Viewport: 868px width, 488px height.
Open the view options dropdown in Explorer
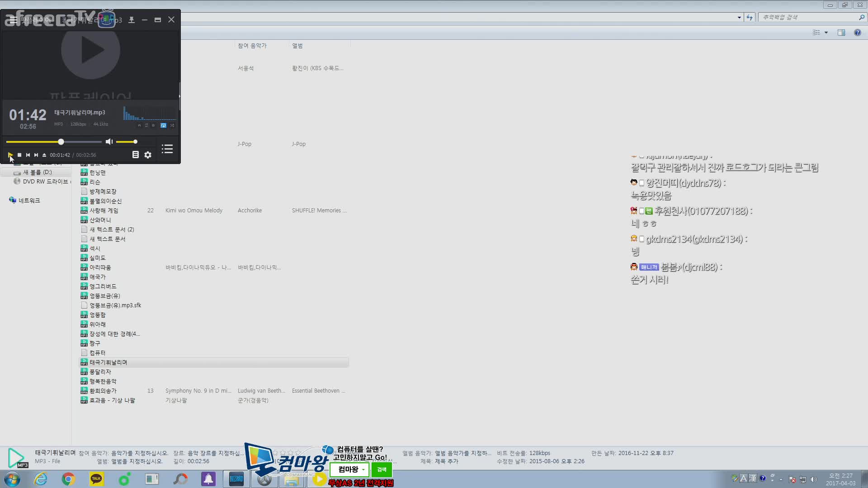(x=826, y=32)
